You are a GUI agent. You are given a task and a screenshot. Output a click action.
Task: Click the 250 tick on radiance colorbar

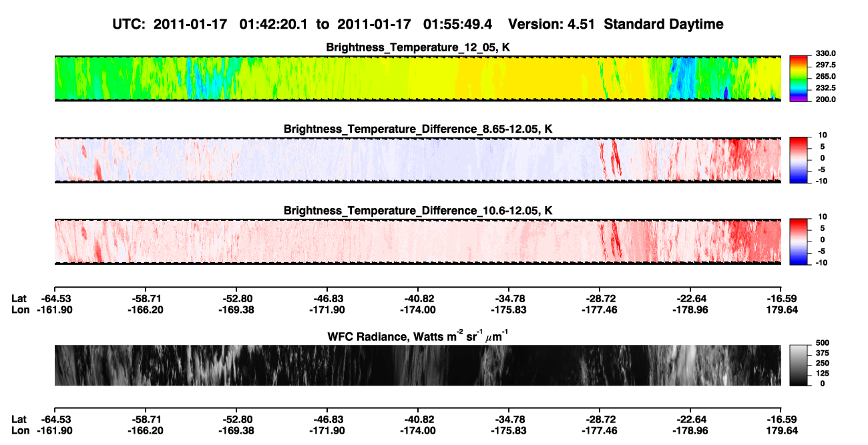point(823,364)
